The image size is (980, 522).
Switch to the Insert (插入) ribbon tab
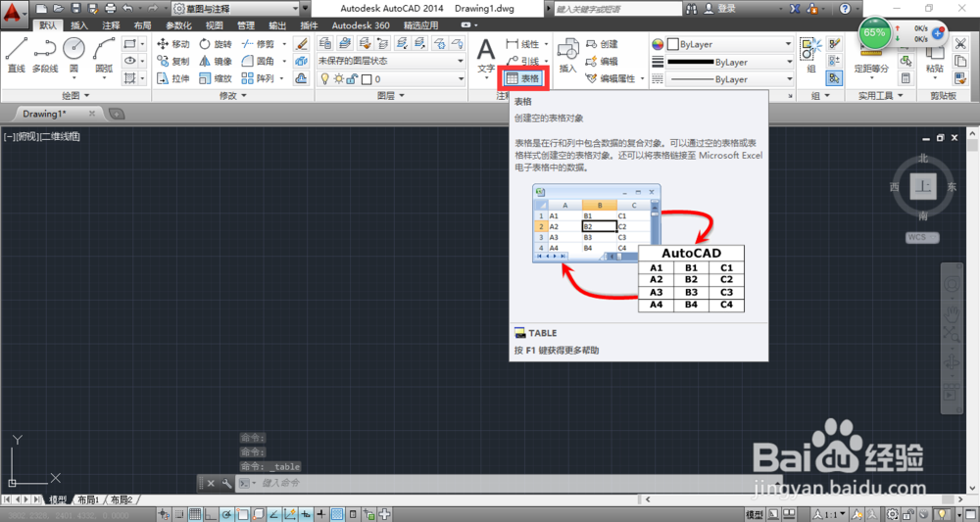79,25
